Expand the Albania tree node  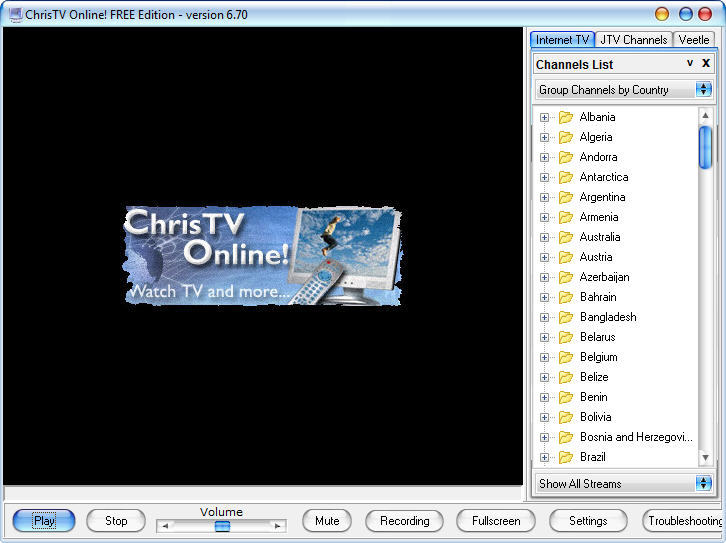click(544, 118)
